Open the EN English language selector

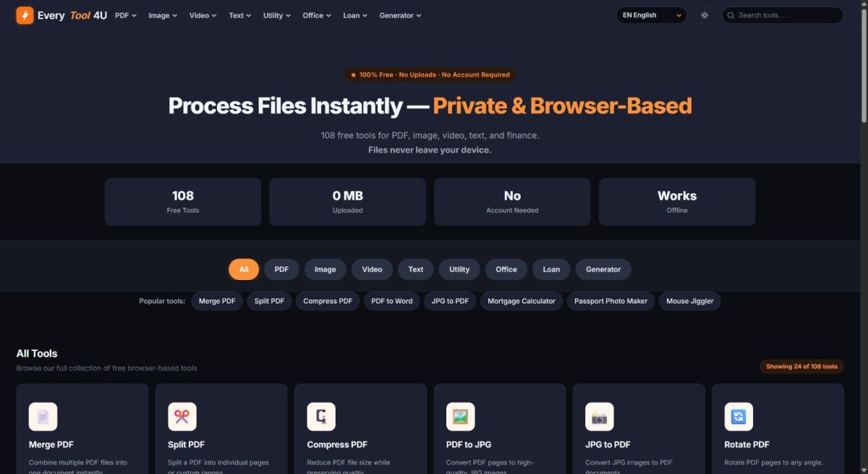652,15
